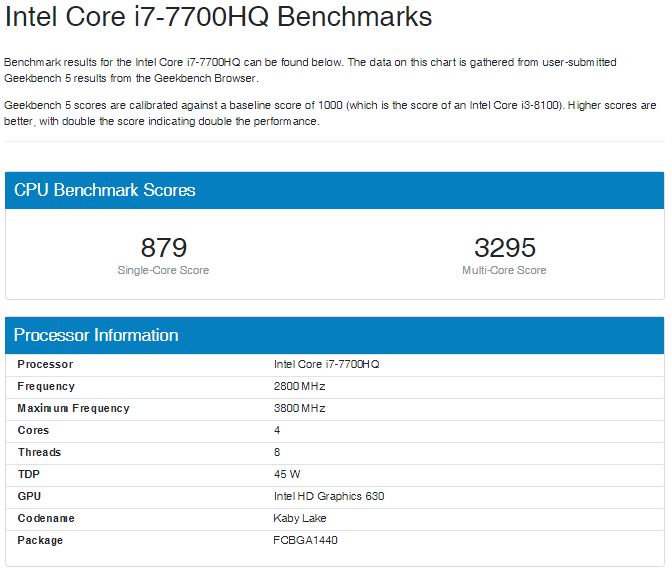
Task: Click the CPU Benchmark Scores panel header
Action: pyautogui.click(x=104, y=190)
